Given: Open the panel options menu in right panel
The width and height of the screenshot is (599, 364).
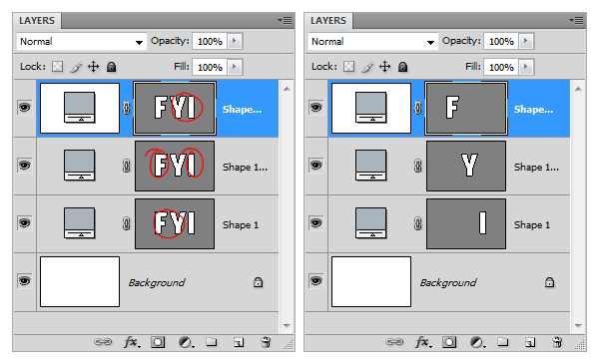Looking at the screenshot, I should pyautogui.click(x=576, y=20).
